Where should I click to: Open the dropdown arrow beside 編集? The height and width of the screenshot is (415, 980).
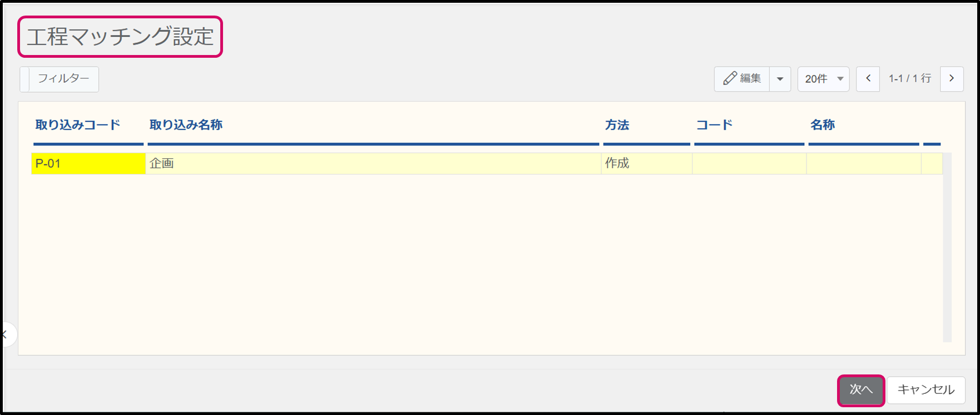(x=780, y=79)
